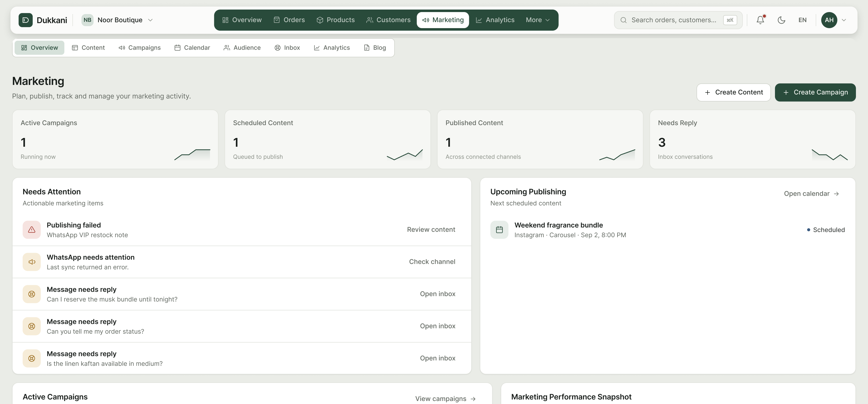Click icon beside order status message

point(32,326)
